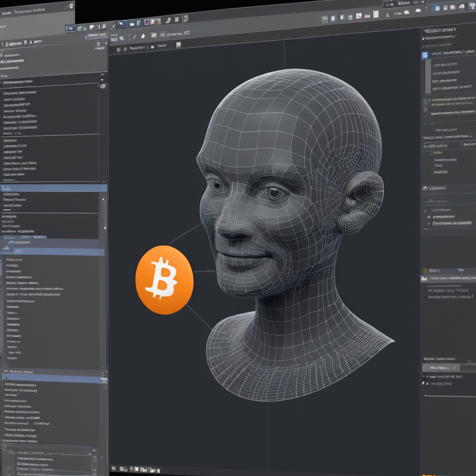Select the white eraser-shaped tool in the second toolbar
476x476 pixels.
click(143, 36)
